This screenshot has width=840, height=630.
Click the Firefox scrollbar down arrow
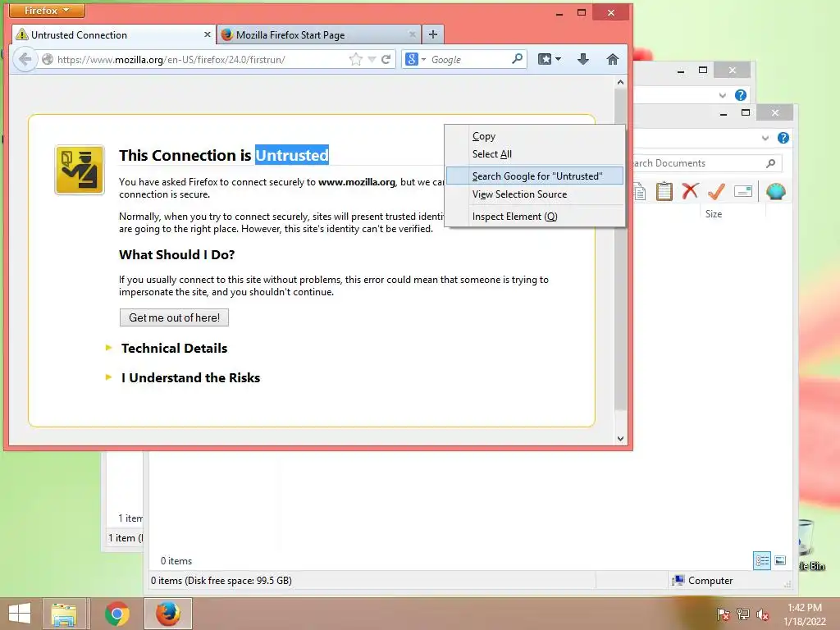pos(620,438)
